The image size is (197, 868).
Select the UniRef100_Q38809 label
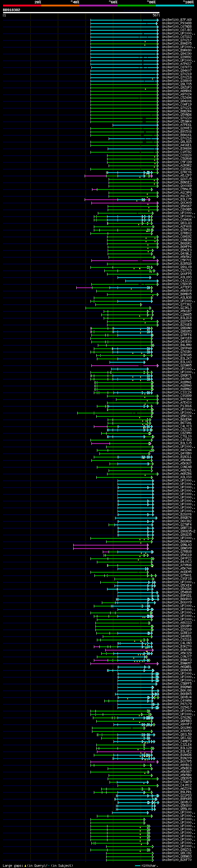[177, 81]
